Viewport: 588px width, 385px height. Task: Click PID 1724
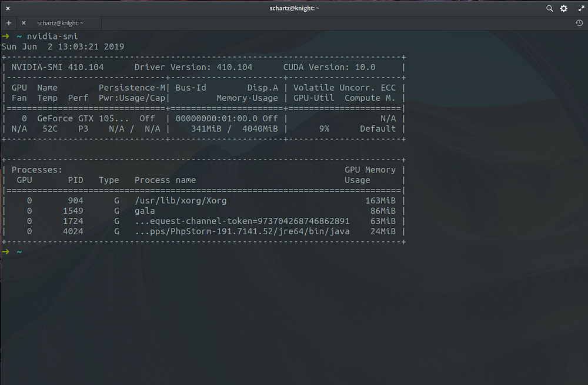coord(73,221)
